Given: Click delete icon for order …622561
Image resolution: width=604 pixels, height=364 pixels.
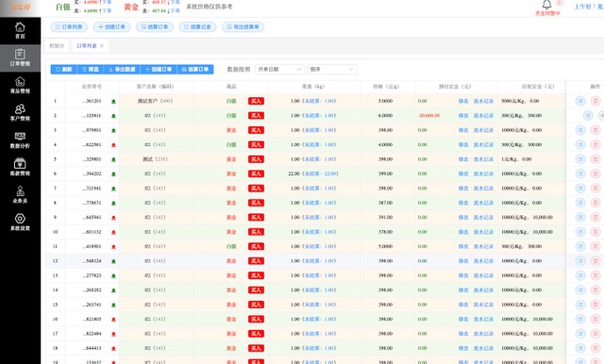Looking at the screenshot, I should coord(596,144).
